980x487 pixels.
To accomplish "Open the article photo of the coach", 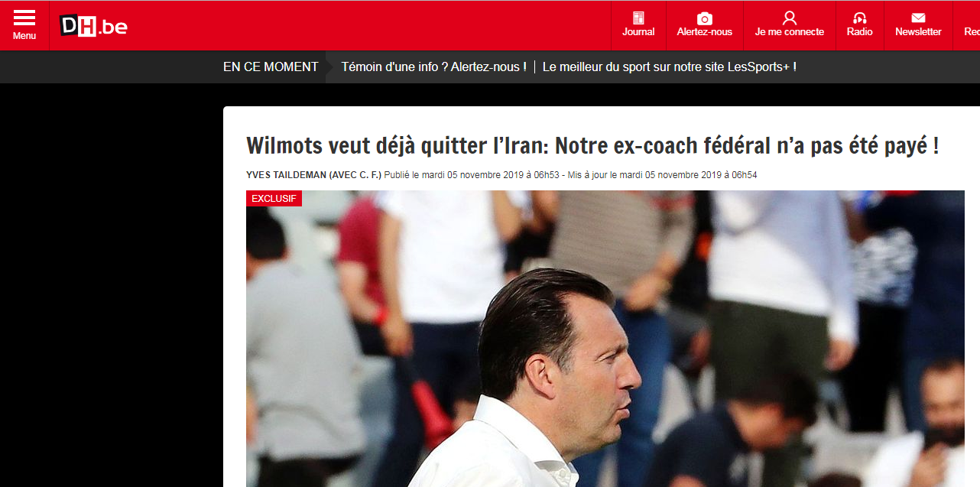I will [x=605, y=339].
